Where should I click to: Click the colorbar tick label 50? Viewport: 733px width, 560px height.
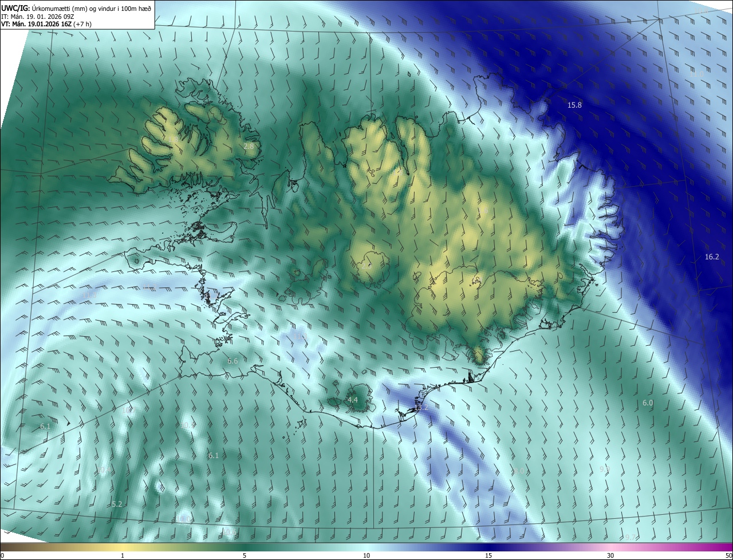coord(728,556)
